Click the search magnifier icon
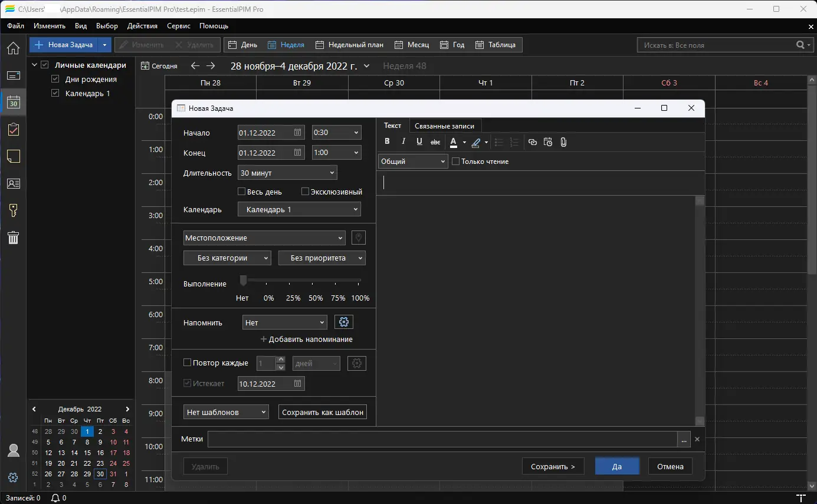 800,45
